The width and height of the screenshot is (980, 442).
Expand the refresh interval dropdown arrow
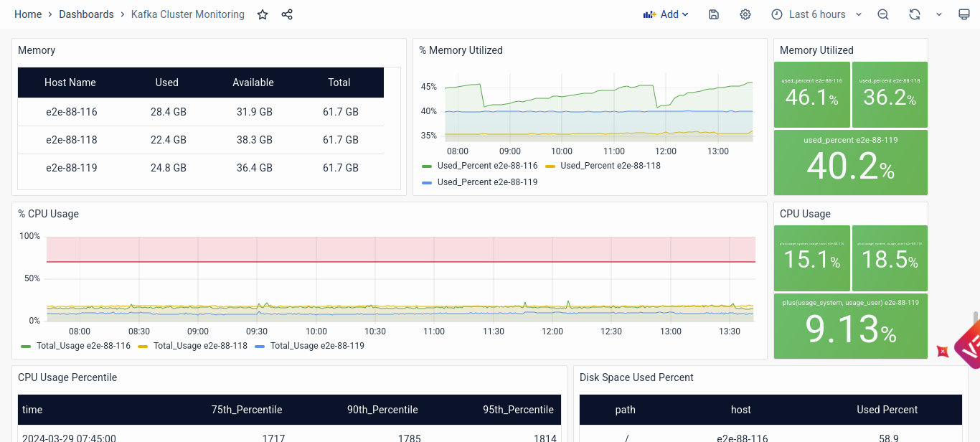pyautogui.click(x=939, y=14)
